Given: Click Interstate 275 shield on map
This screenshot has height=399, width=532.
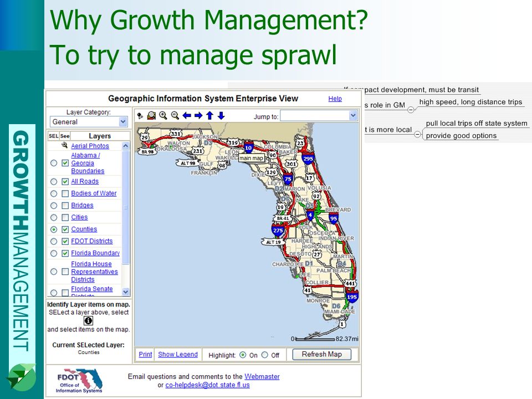Looking at the screenshot, I should tap(278, 231).
